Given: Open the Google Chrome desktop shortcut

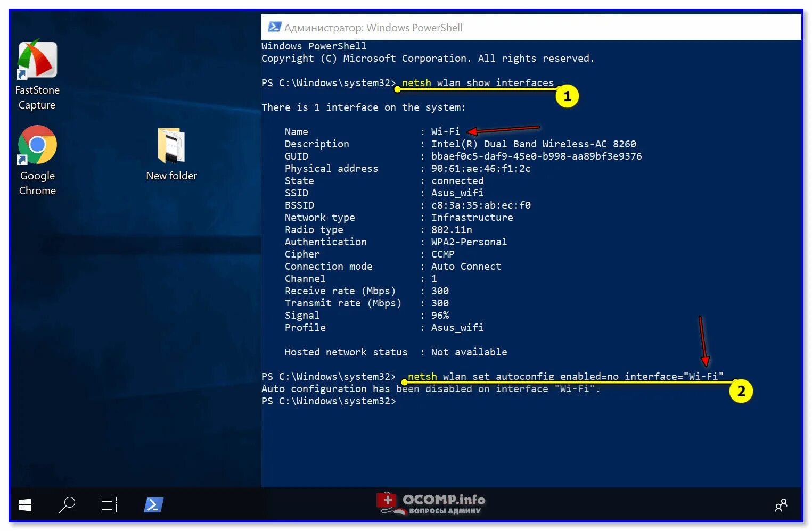Looking at the screenshot, I should coord(37,160).
